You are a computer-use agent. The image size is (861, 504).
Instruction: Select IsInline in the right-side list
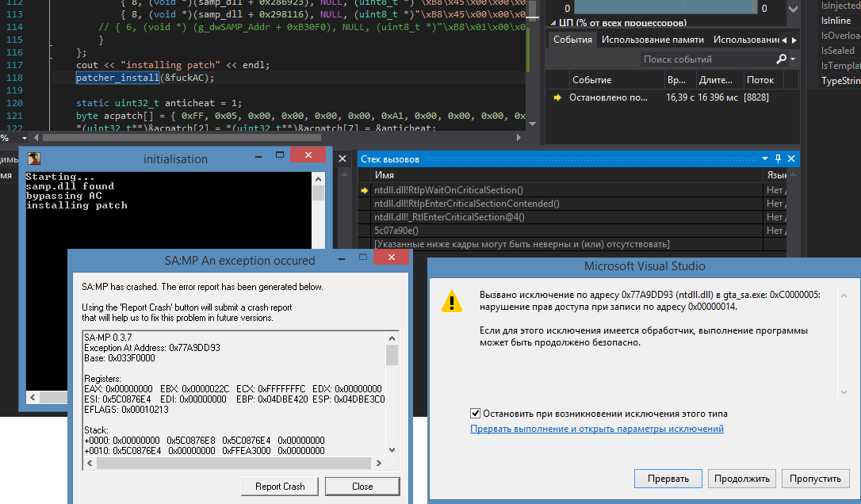click(836, 21)
